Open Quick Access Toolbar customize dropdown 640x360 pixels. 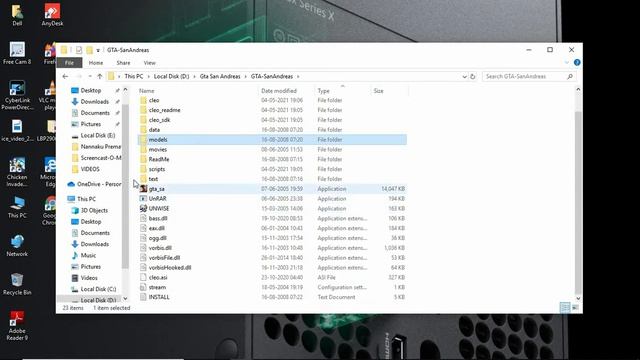pyautogui.click(x=98, y=50)
